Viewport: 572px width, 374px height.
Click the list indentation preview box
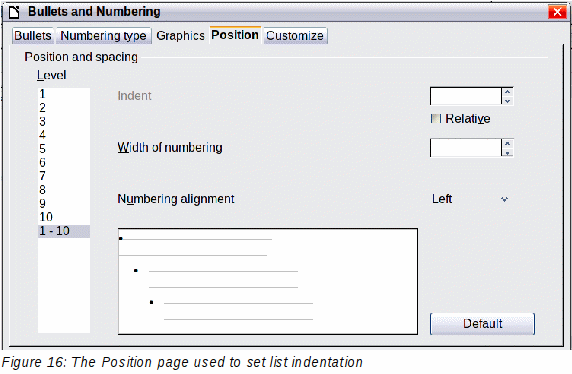pos(268,281)
